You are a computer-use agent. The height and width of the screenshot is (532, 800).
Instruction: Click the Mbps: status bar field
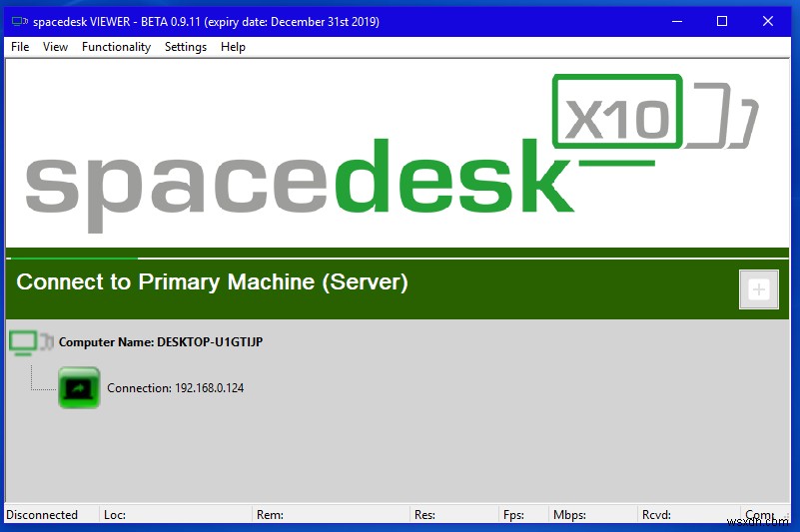pos(593,515)
